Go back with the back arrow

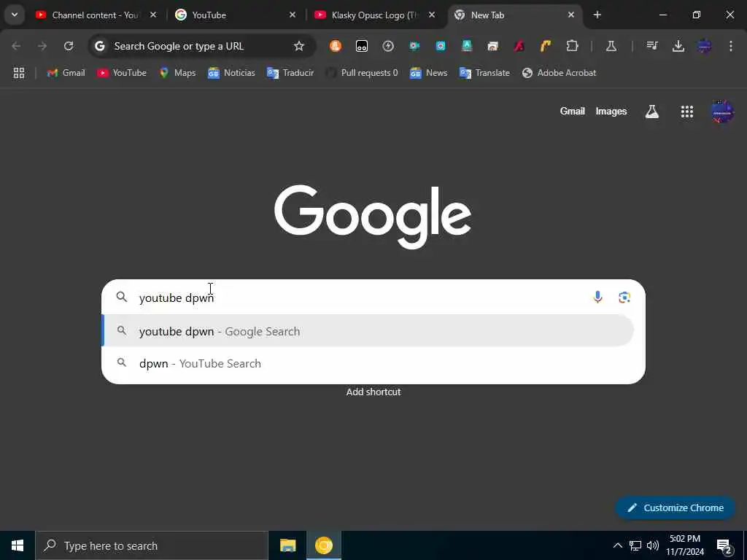coord(16,46)
